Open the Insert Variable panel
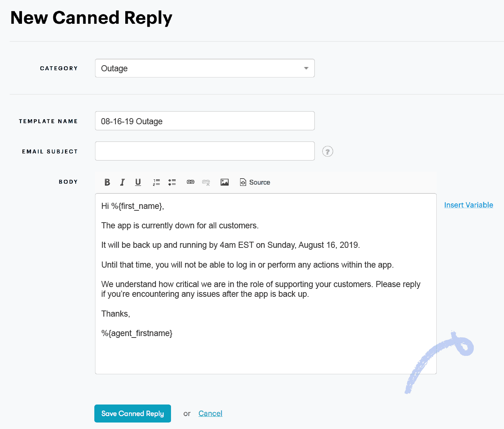Viewport: 504px width, 429px height. (468, 205)
